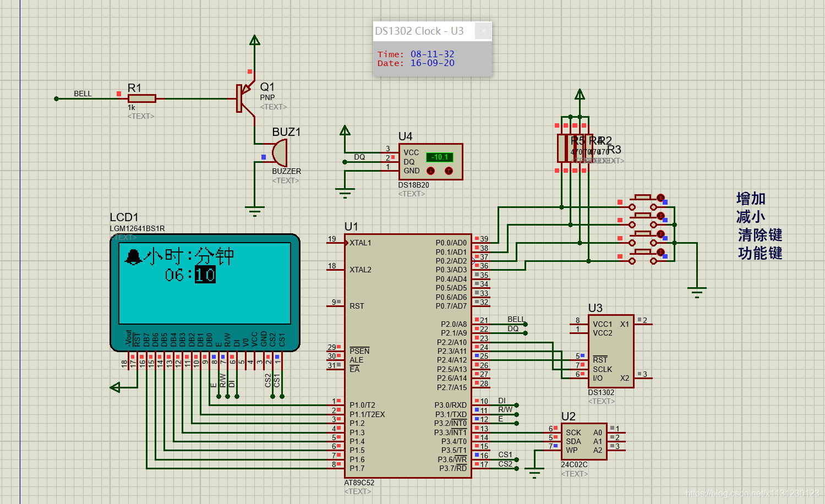Select the 增加 text label
This screenshot has width=825, height=504.
pyautogui.click(x=751, y=199)
